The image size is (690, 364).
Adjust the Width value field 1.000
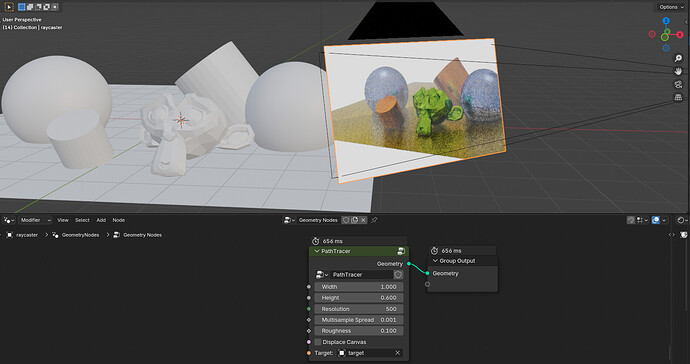pos(359,287)
